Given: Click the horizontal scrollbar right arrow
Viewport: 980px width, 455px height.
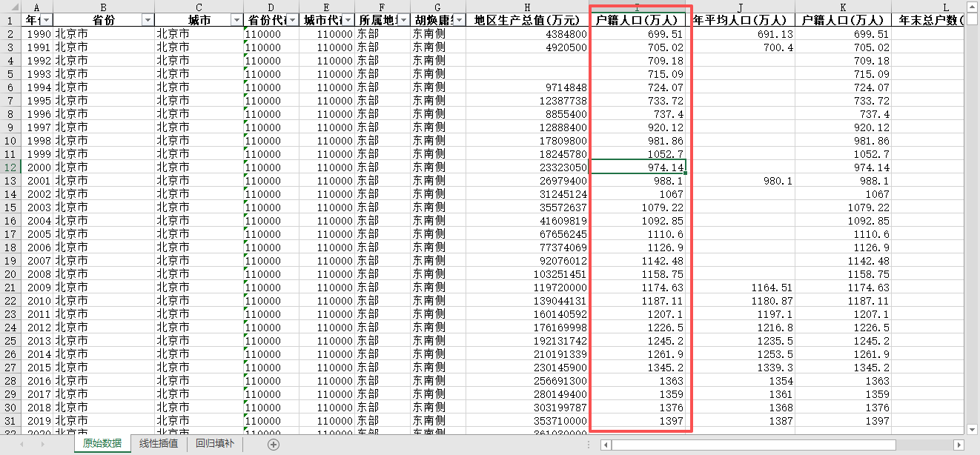Looking at the screenshot, I should [959, 445].
